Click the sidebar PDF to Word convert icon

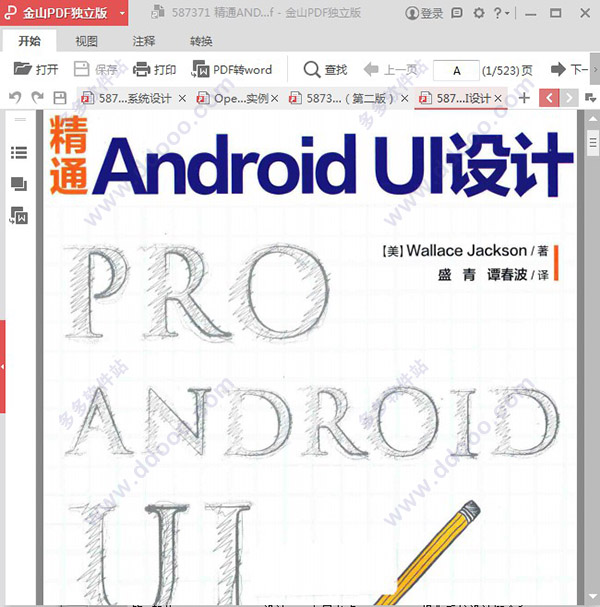click(x=19, y=216)
